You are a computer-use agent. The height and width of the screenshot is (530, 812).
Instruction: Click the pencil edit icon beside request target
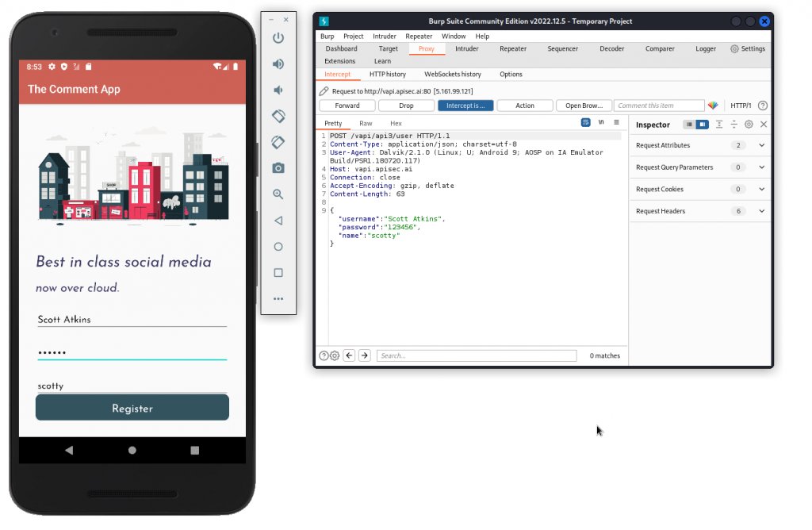pyautogui.click(x=324, y=91)
